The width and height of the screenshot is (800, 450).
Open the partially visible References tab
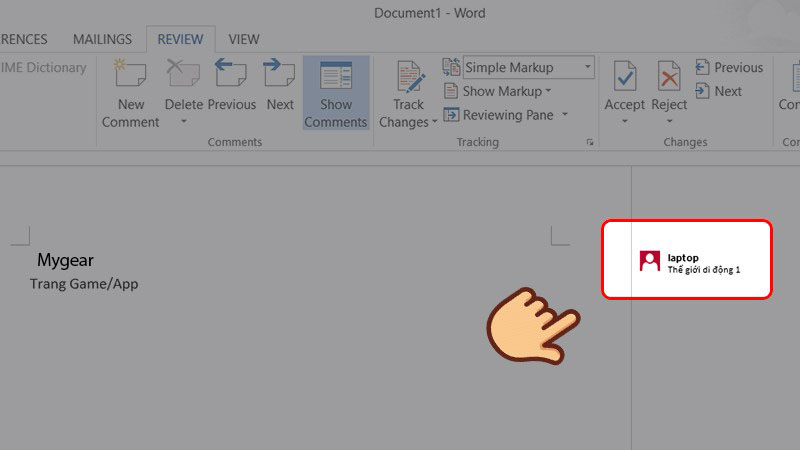[x=23, y=39]
